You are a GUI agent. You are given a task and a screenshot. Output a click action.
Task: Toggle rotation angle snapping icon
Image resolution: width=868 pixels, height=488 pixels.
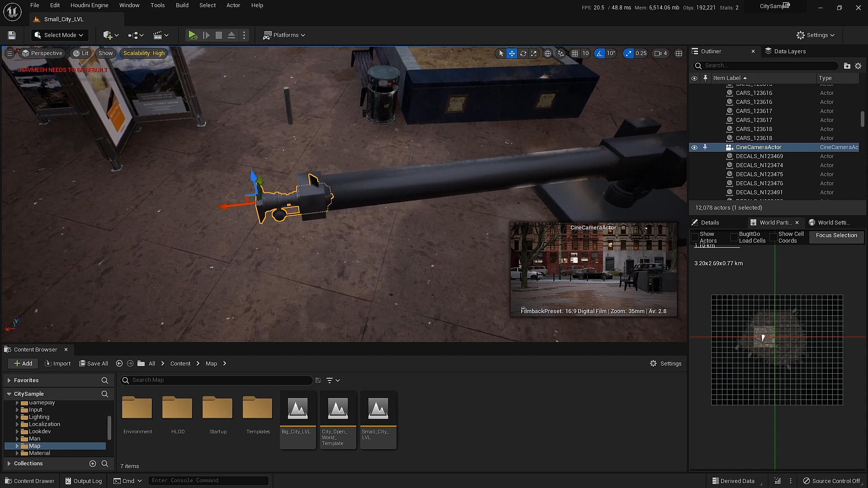599,53
